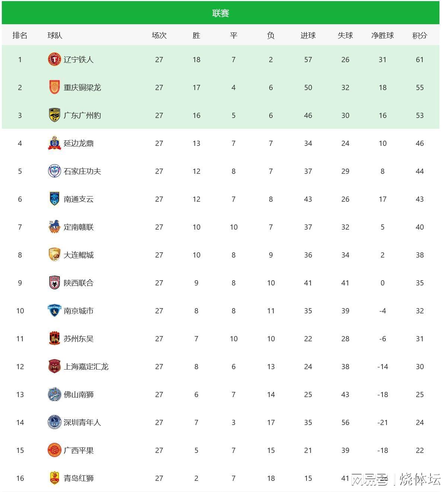Click the 青岛红狮 team logo

[x=54, y=478]
